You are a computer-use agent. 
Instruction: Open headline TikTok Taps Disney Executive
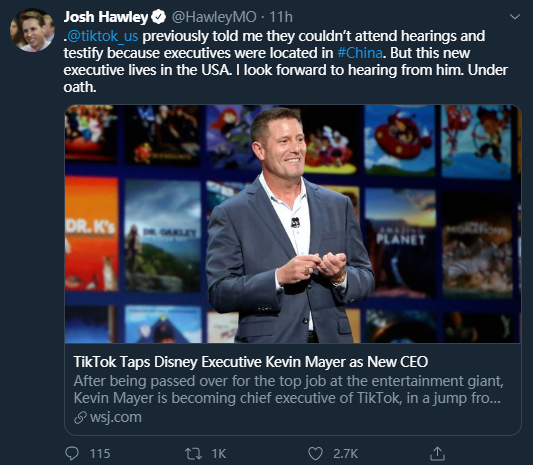(x=251, y=362)
